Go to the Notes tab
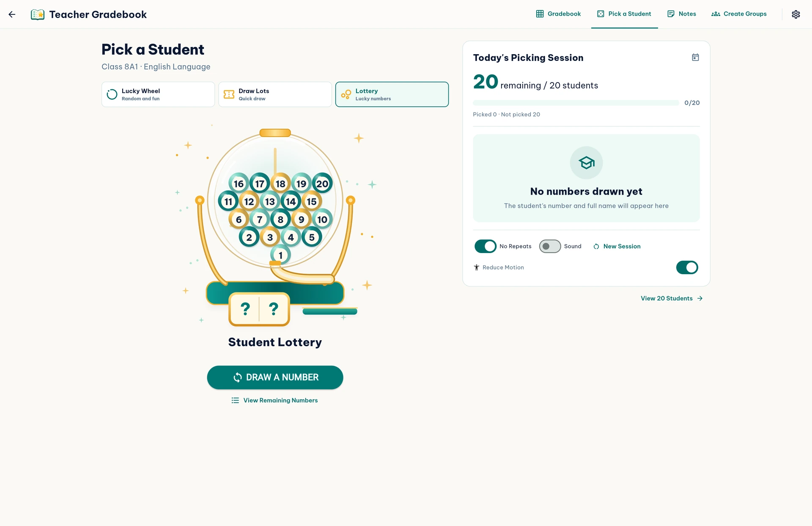 coord(682,14)
